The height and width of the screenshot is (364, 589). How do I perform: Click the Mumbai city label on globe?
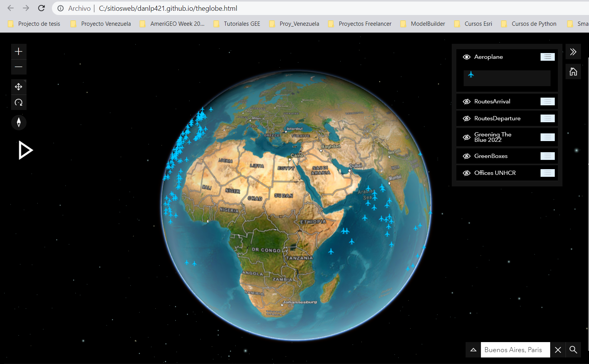(395, 178)
